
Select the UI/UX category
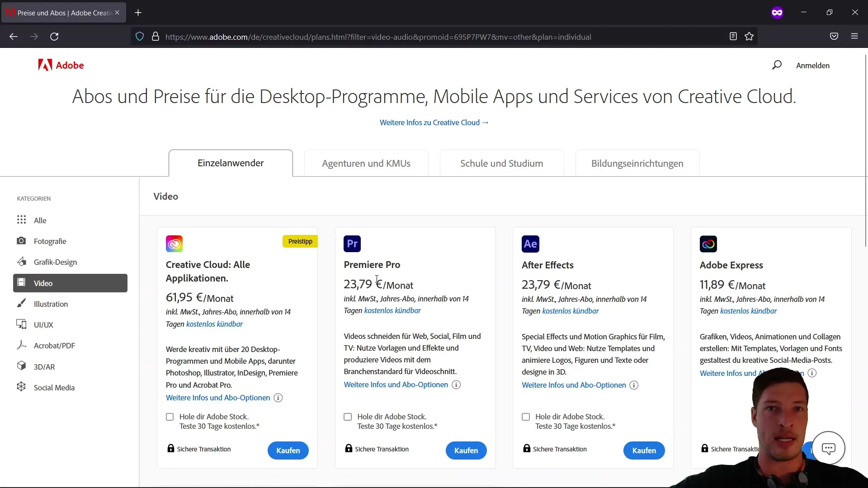point(70,324)
